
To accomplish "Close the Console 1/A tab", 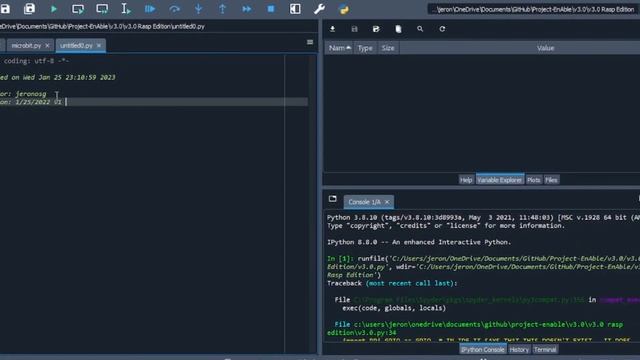I will point(387,202).
